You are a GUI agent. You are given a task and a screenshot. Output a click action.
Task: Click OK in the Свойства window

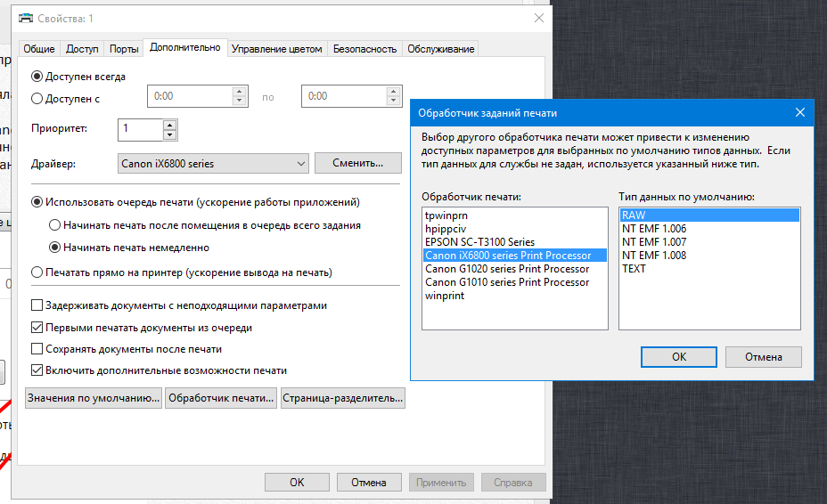(297, 483)
